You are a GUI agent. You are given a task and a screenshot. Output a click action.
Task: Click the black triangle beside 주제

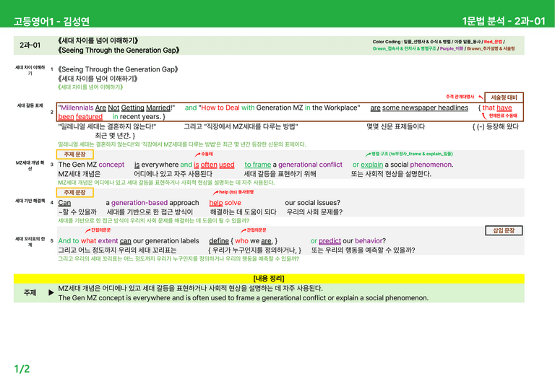click(x=51, y=292)
